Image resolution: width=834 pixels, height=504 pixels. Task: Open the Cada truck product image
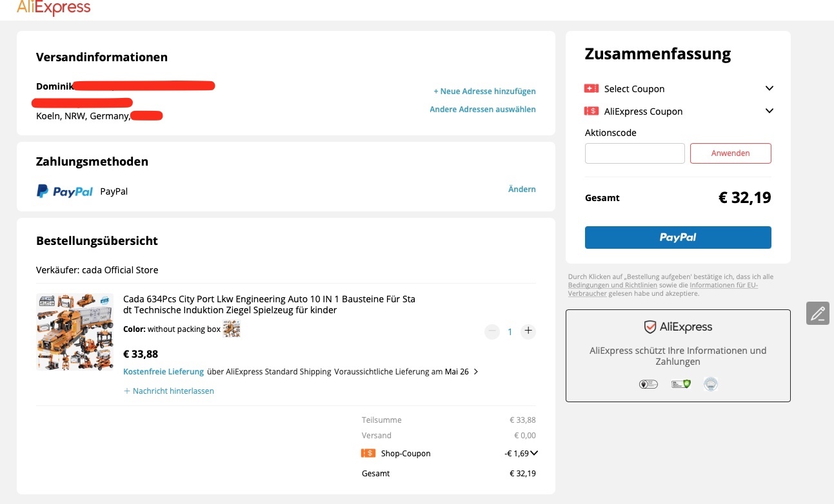pyautogui.click(x=75, y=331)
